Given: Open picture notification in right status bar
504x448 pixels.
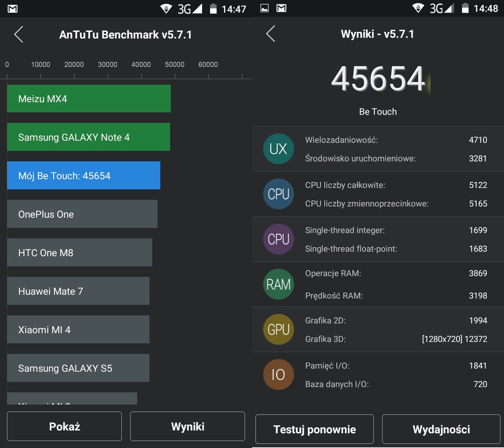Looking at the screenshot, I should coord(265,8).
